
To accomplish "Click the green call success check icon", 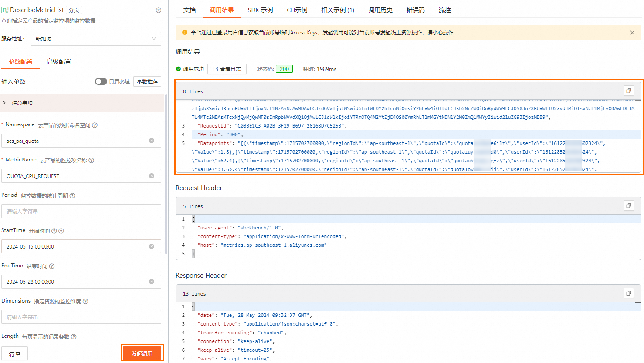I will pyautogui.click(x=178, y=69).
